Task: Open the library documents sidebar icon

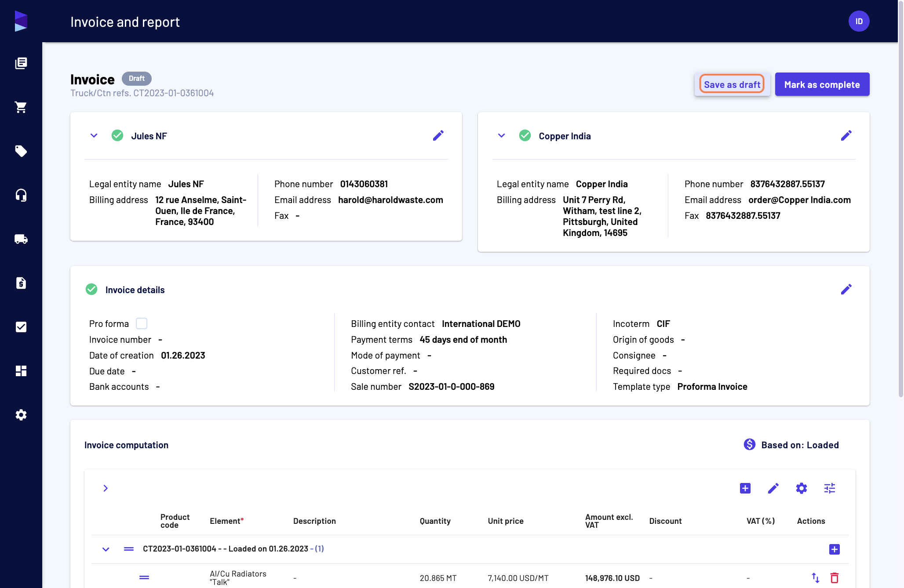Action: pyautogui.click(x=21, y=63)
